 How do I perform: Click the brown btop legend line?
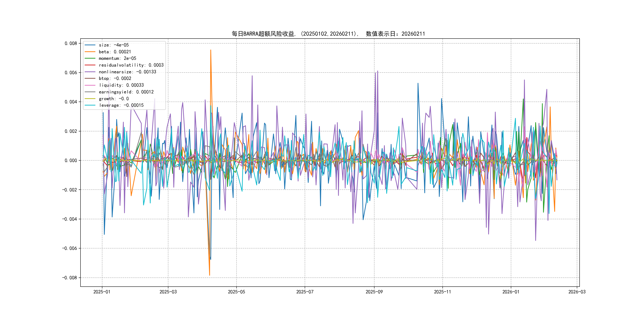pos(90,79)
